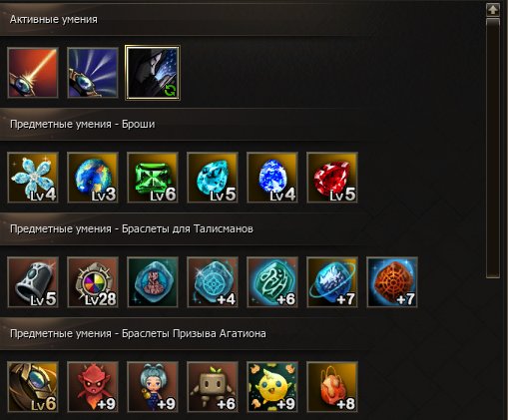Click the green rune talisman +6
Viewport: 508px width, 420px height.
tap(272, 282)
